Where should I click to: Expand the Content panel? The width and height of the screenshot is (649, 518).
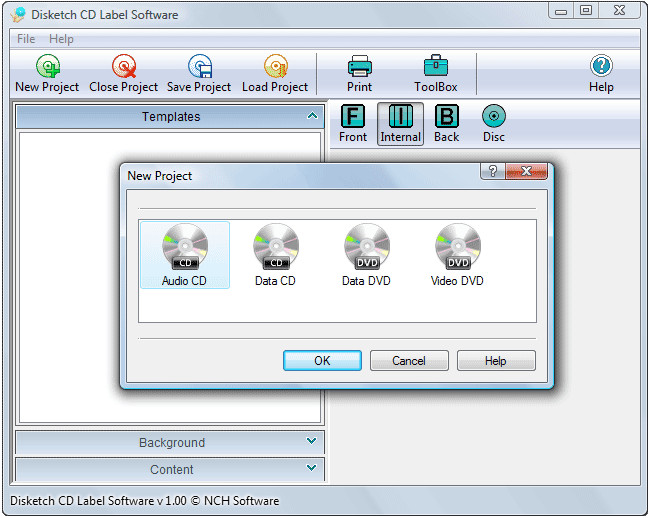[312, 468]
